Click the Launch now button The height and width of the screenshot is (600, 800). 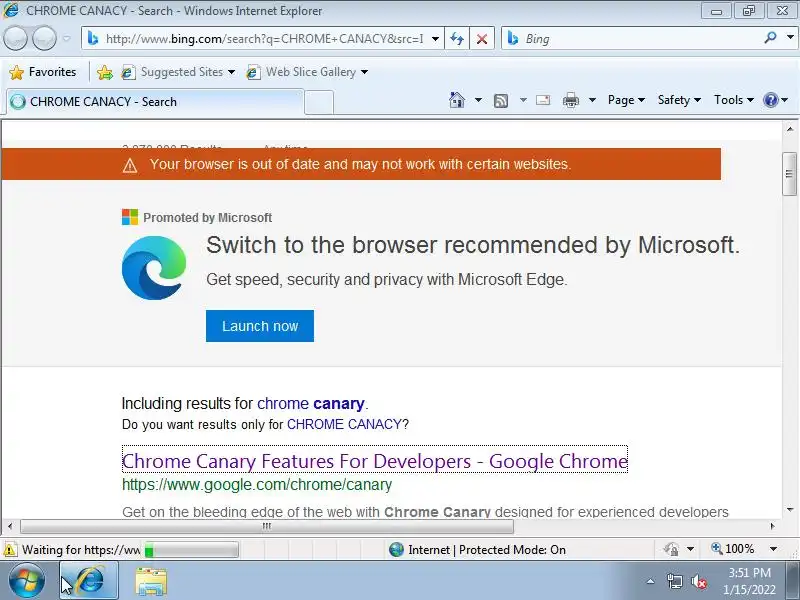260,326
